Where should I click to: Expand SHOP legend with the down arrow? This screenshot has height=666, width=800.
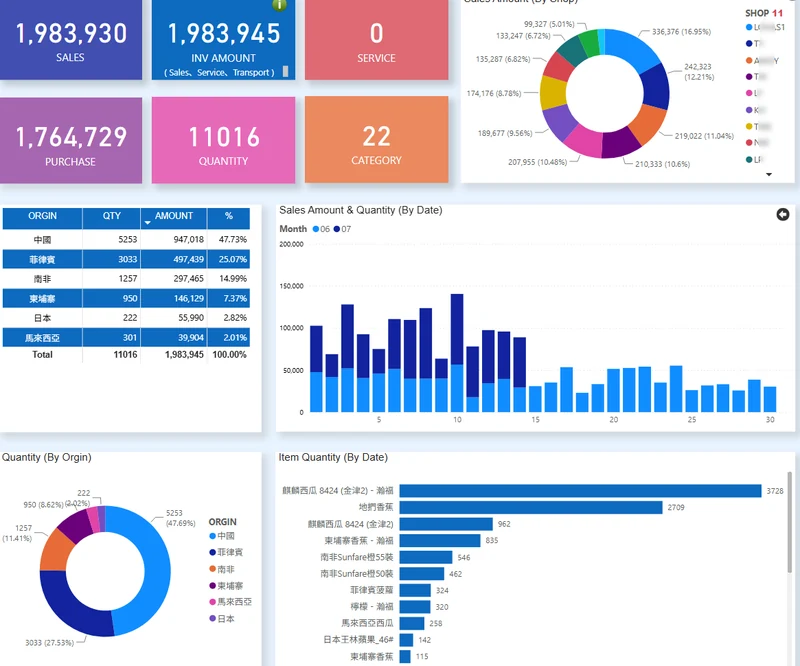769,175
